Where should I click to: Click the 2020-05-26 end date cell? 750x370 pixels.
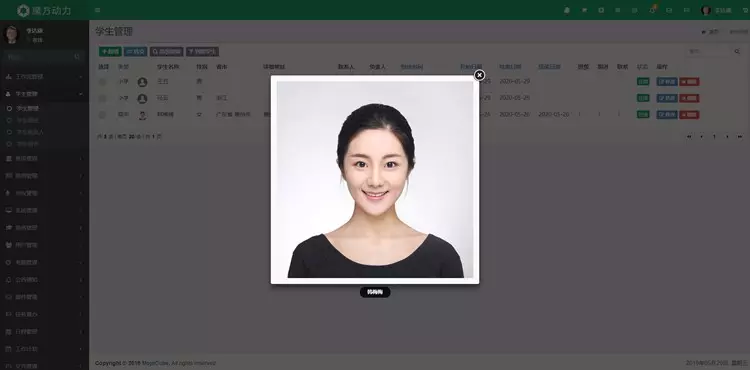(514, 115)
